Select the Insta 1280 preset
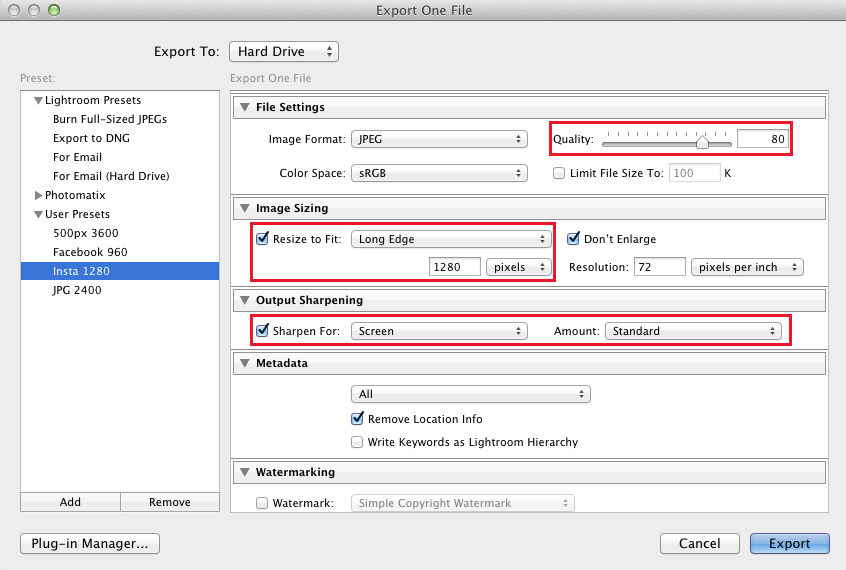 120,271
